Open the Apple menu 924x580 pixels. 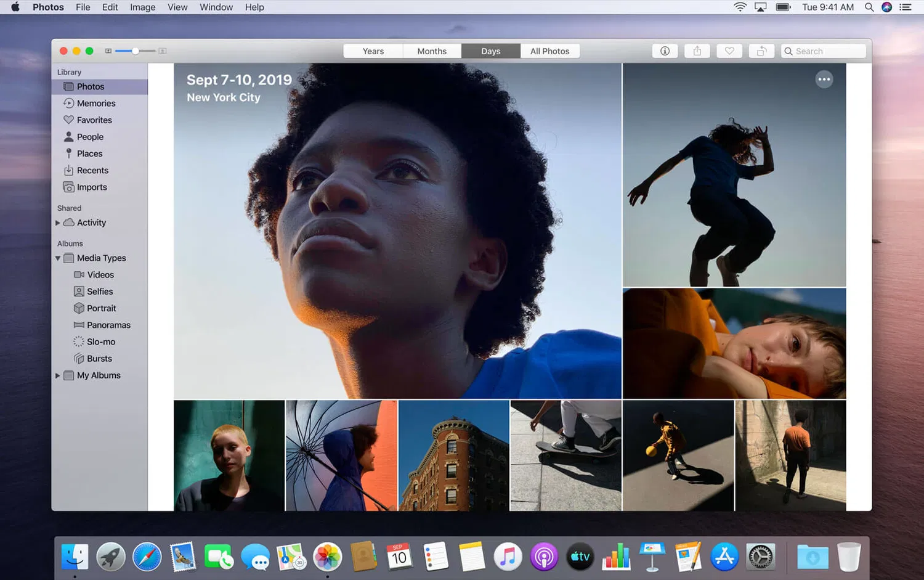pos(15,7)
